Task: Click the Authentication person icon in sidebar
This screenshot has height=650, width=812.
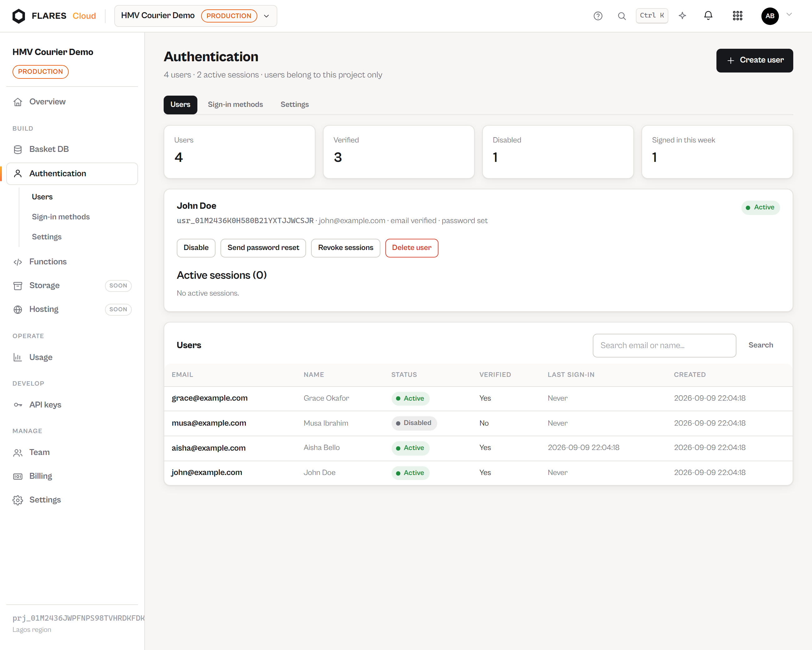Action: (x=18, y=173)
